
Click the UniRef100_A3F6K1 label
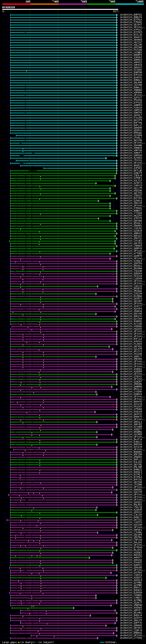point(131,168)
